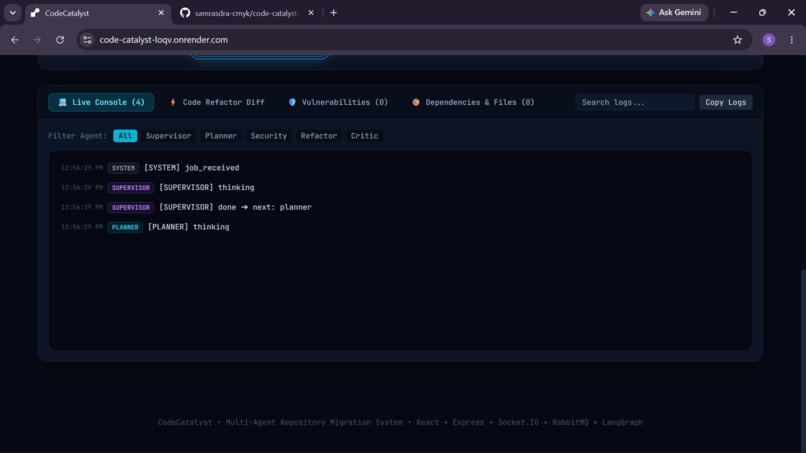Click the timestamp of job_received entry
Image resolution: width=806 pixels, height=453 pixels.
(82, 168)
